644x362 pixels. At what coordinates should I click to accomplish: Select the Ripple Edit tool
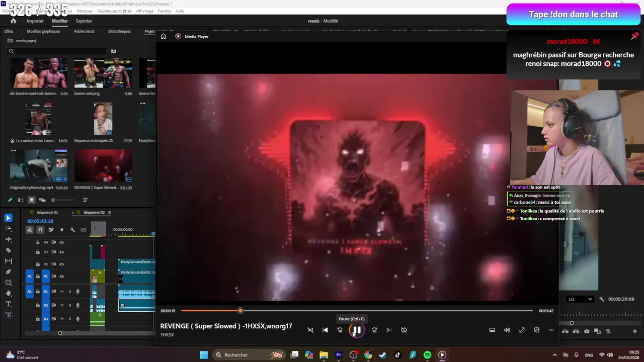[9, 239]
